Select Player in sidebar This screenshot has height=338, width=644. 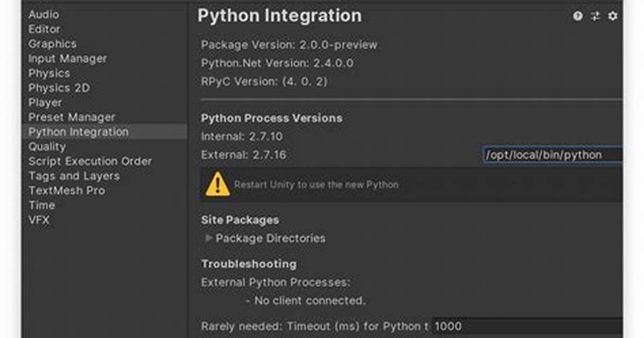pos(45,103)
